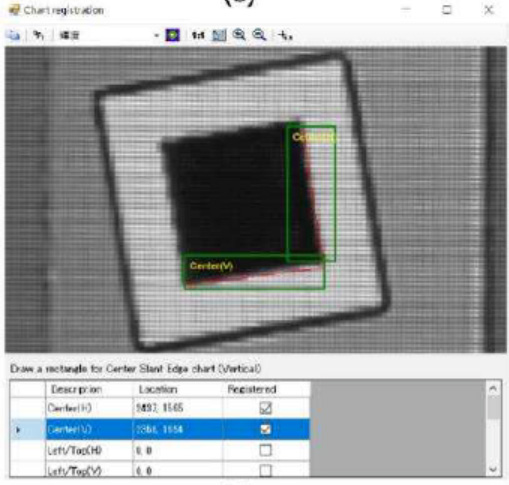Viewport: 509px width, 485px height.
Task: Click the green-dot color view icon
Action: click(173, 35)
